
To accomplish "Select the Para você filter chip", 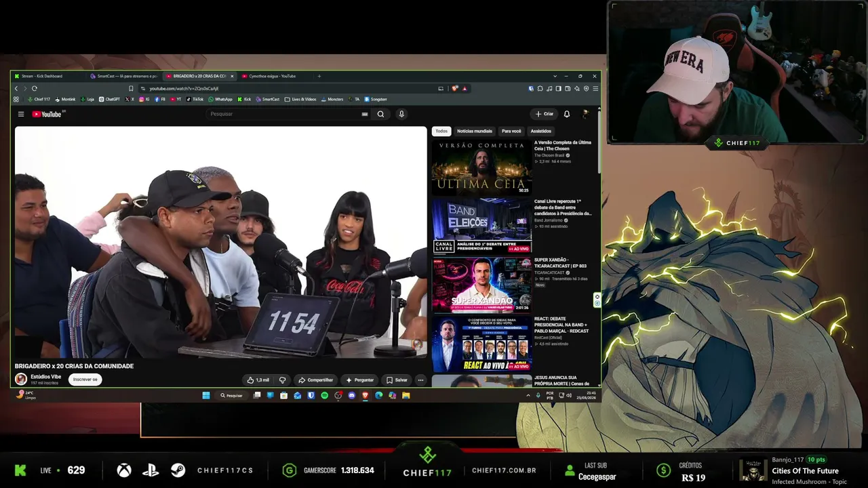I will tap(511, 131).
